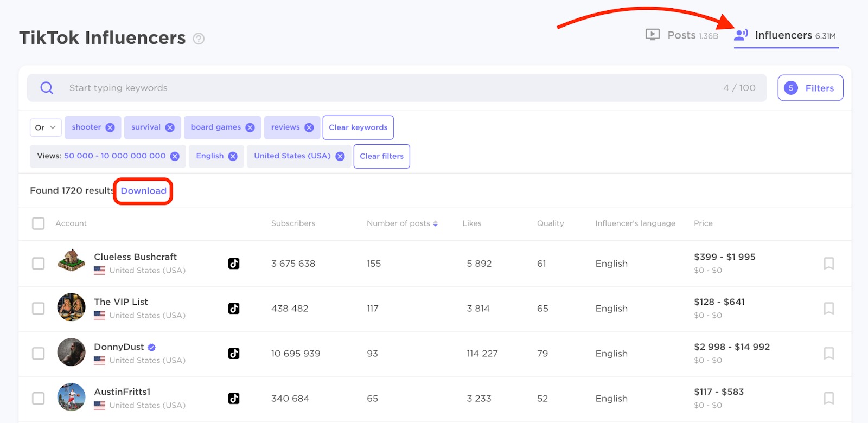Sort by Number of posts column
The height and width of the screenshot is (423, 868).
(402, 223)
